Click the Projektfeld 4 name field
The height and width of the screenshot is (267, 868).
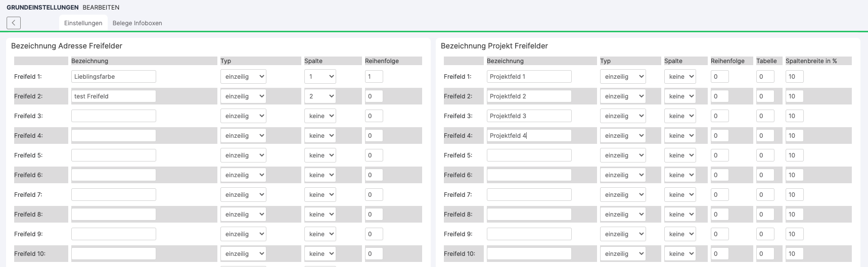[x=529, y=136]
